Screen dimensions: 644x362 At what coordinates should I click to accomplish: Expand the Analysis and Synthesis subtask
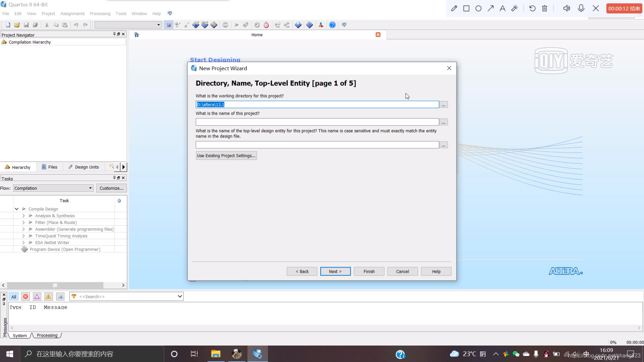point(23,216)
